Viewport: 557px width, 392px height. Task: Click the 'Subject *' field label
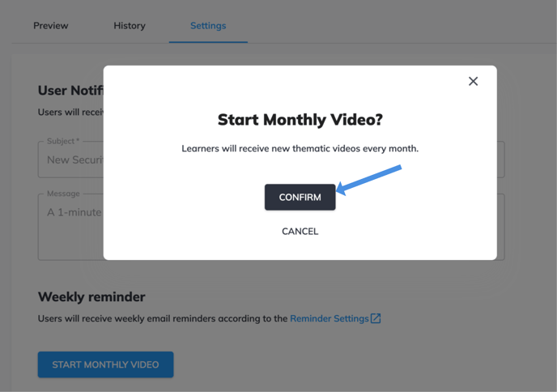coord(62,141)
